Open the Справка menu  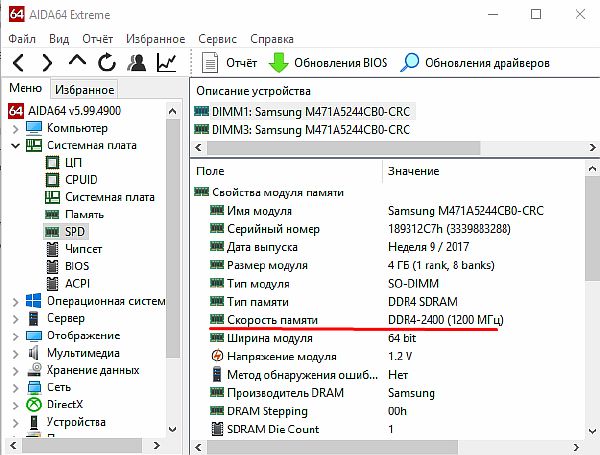coord(272,39)
